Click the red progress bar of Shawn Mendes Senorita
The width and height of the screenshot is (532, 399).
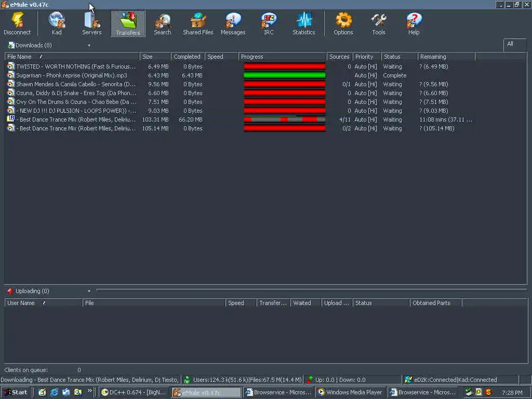(x=285, y=84)
